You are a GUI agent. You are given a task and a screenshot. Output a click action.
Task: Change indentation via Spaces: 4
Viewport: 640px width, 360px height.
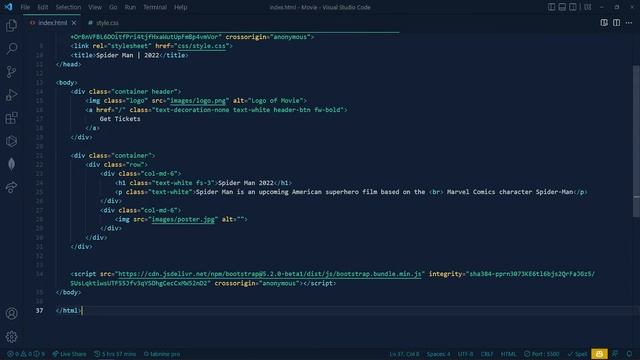(438, 354)
